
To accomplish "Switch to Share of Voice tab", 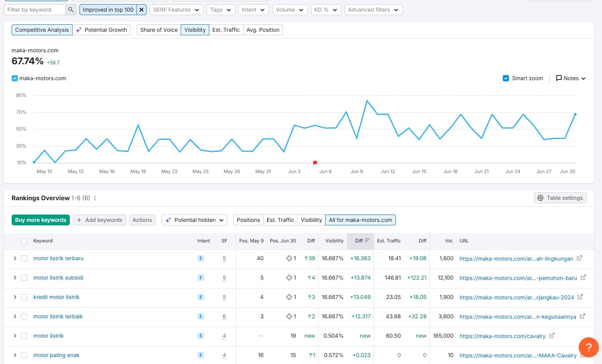I will coord(159,30).
